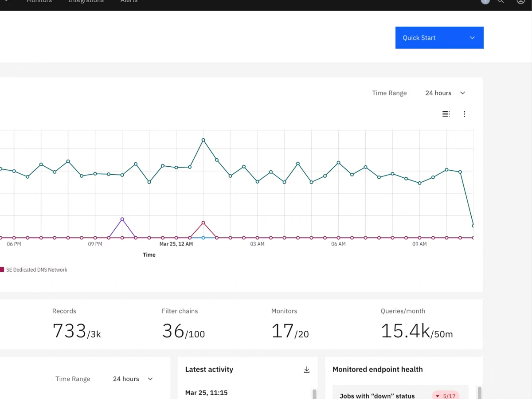The image size is (532, 399).
Task: Open the Mar 25, 11:15 activity entry
Action: [x=206, y=392]
